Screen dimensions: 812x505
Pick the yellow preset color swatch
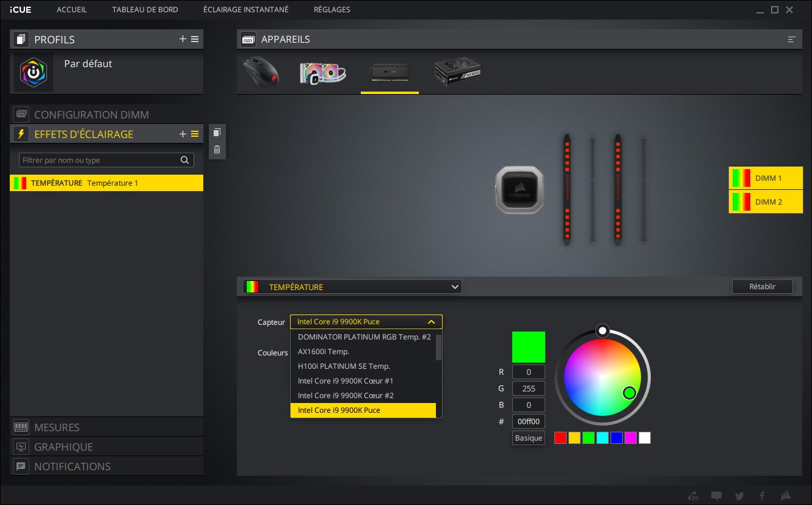click(575, 438)
